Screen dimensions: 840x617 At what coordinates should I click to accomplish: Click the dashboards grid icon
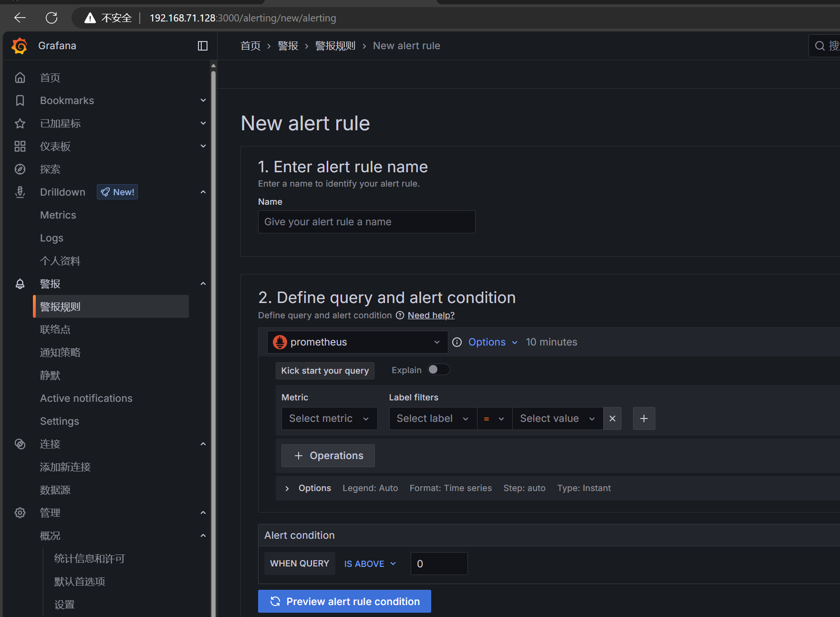20,146
